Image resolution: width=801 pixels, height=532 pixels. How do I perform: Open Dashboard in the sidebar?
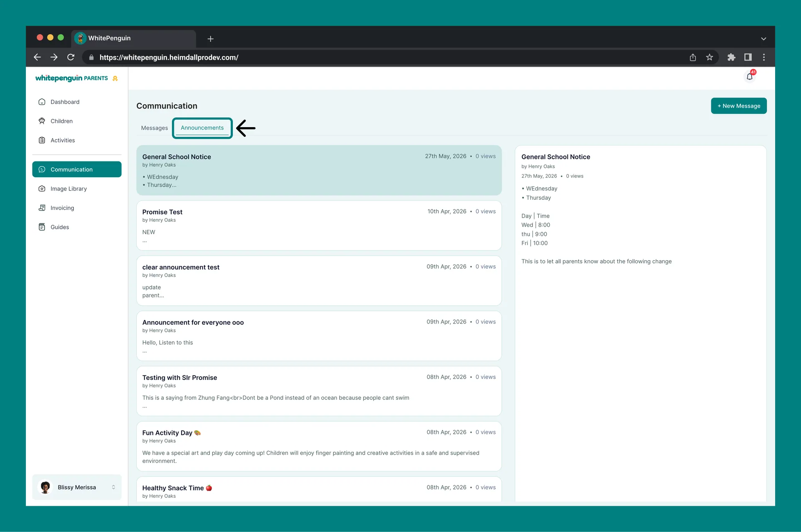(x=77, y=102)
